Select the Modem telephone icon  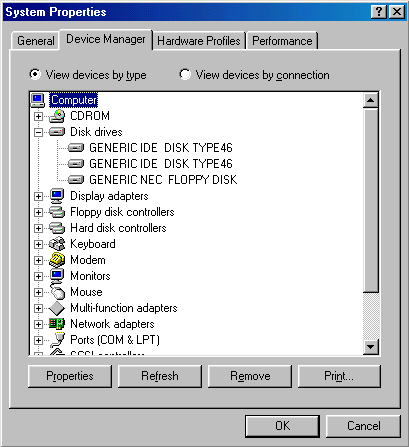click(57, 260)
